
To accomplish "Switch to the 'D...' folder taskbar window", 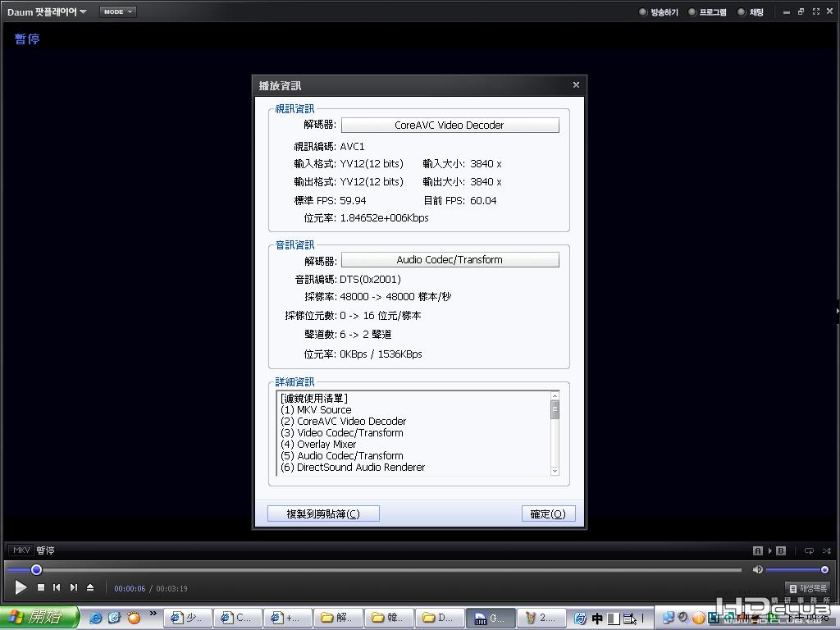I will (439, 618).
